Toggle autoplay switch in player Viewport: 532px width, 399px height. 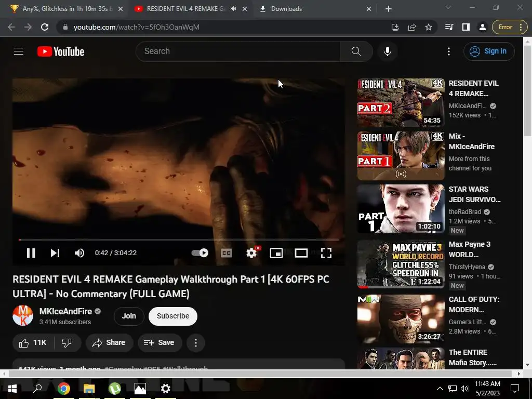point(200,253)
